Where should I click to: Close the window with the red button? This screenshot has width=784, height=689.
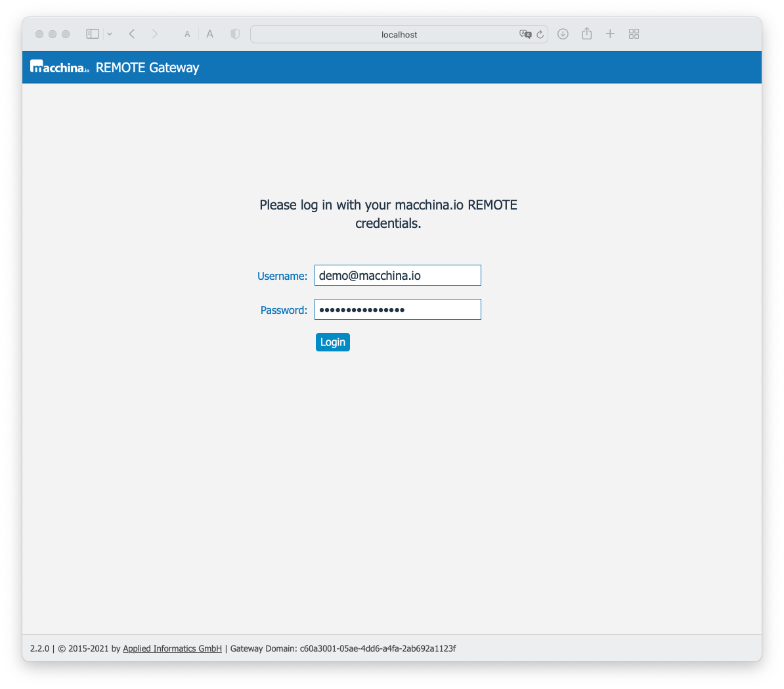click(39, 34)
